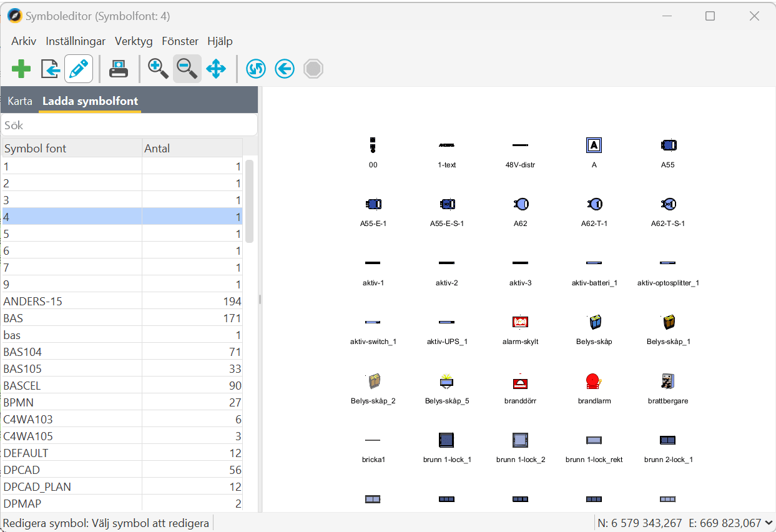The image size is (776, 532).
Task: Sort by the Symbol font column header
Action: click(x=71, y=148)
